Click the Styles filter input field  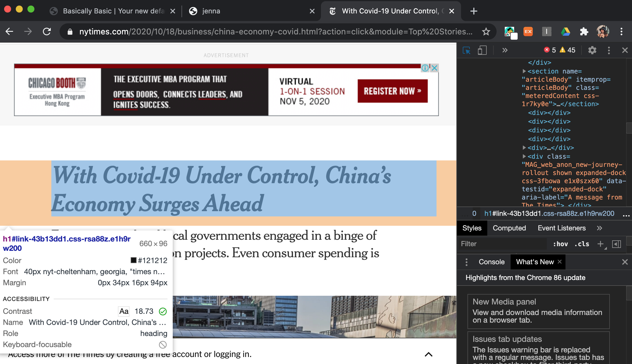tap(502, 244)
